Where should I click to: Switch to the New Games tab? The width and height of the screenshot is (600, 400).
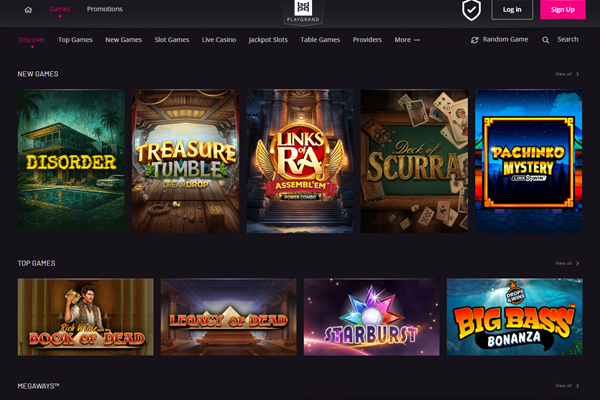pos(124,39)
